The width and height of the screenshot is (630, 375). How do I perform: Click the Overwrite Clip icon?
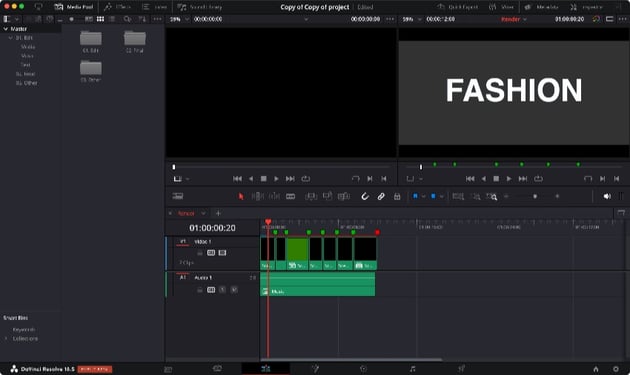(327, 196)
